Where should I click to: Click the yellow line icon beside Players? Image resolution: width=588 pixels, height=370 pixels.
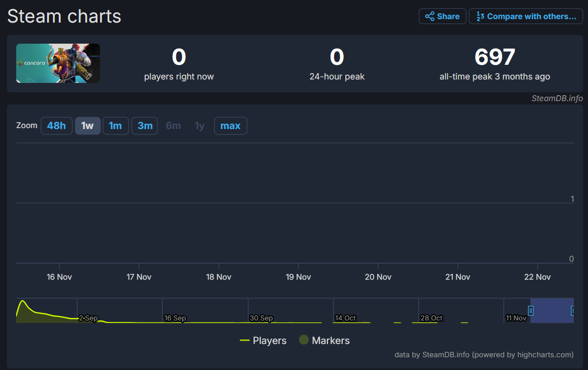(245, 341)
